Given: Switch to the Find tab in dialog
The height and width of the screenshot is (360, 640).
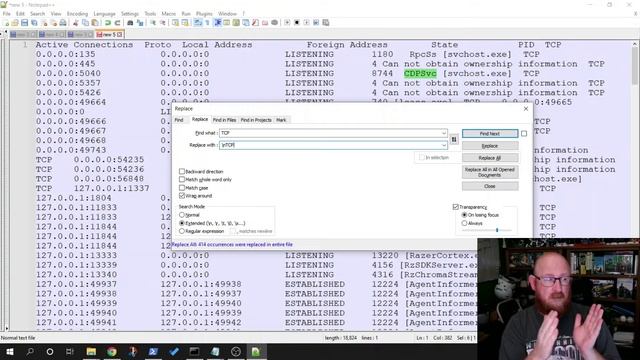Looking at the screenshot, I should 179,120.
